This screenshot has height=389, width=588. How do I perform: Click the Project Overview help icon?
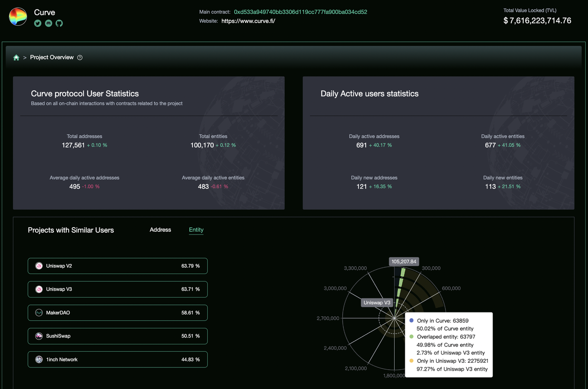[80, 57]
